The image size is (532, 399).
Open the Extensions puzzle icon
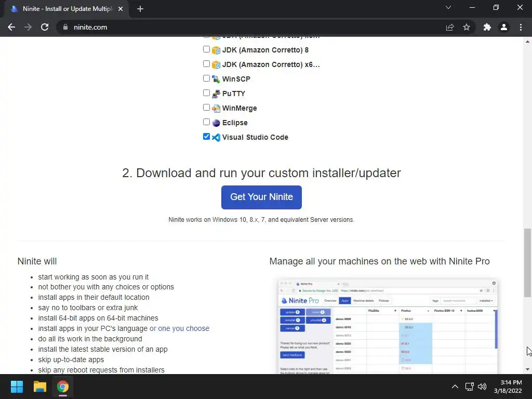pos(487,27)
